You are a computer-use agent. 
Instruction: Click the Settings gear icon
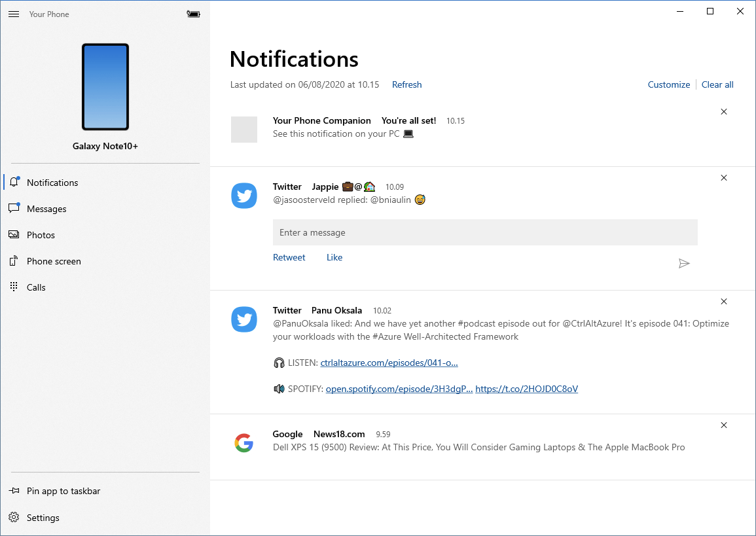point(14,517)
